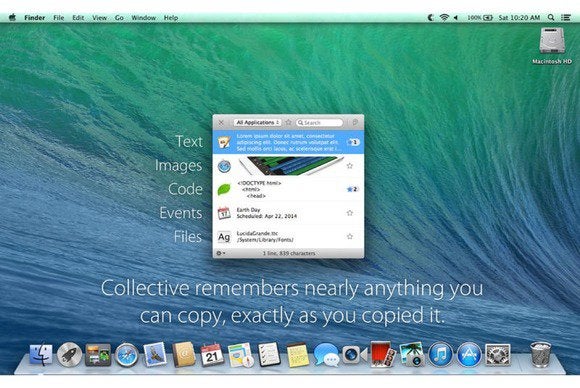The height and width of the screenshot is (388, 580).
Task: Click the Search field in Collective
Action: [320, 122]
